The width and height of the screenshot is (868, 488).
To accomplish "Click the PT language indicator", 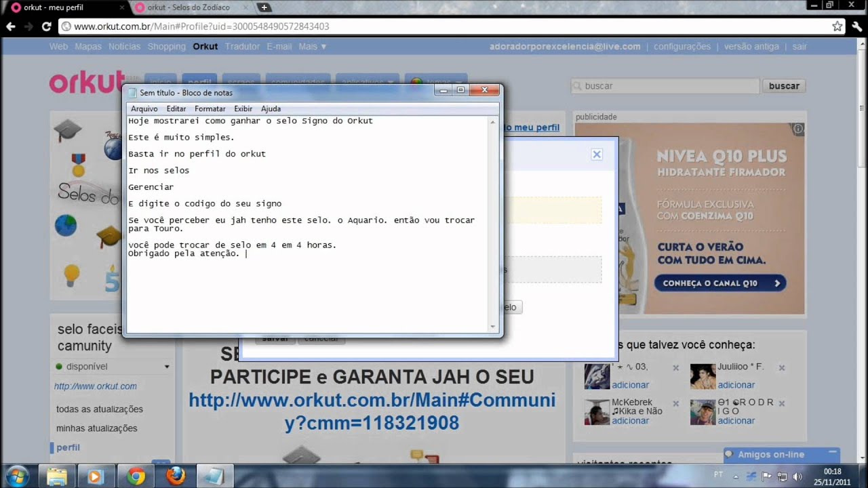I will 718,474.
